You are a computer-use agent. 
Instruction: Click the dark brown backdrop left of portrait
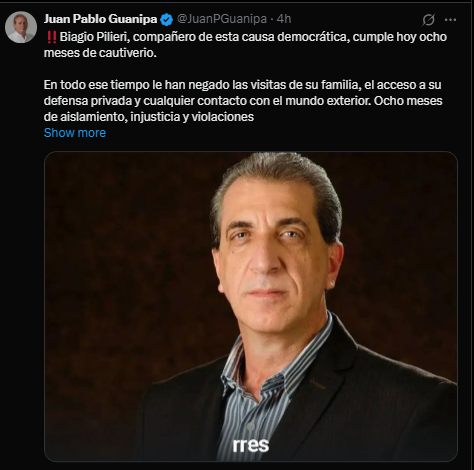pyautogui.click(x=127, y=267)
